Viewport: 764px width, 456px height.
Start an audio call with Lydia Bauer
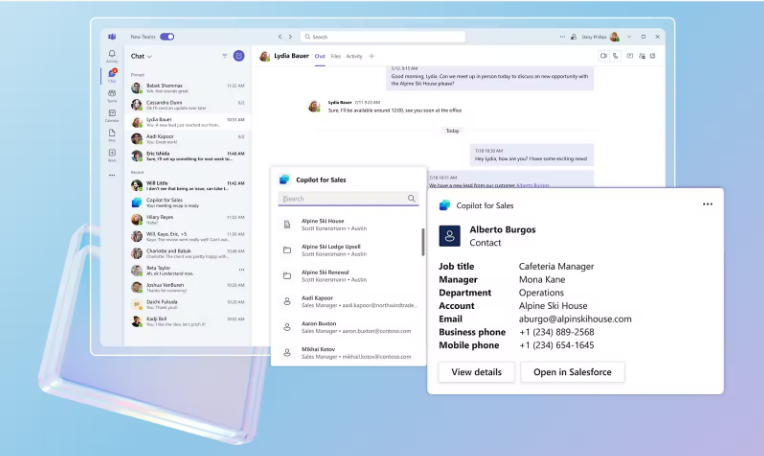[x=615, y=56]
